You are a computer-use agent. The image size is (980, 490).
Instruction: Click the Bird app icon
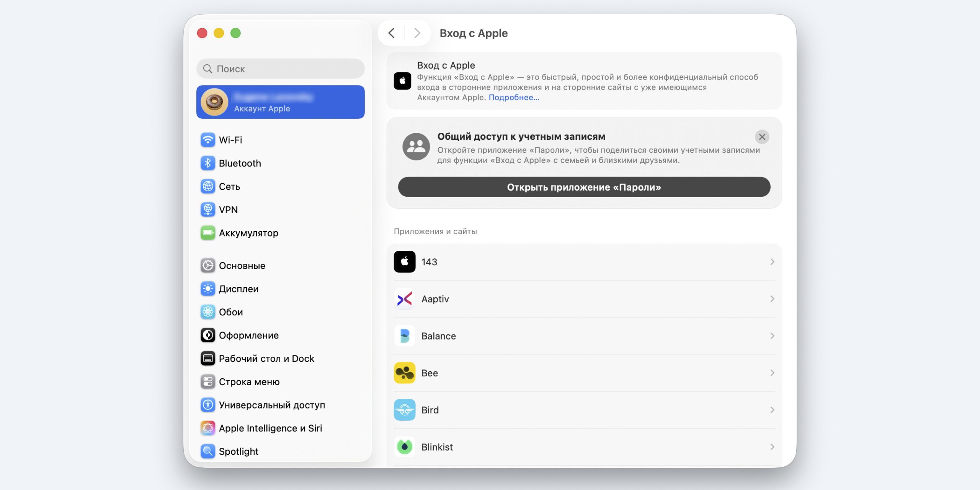[405, 410]
